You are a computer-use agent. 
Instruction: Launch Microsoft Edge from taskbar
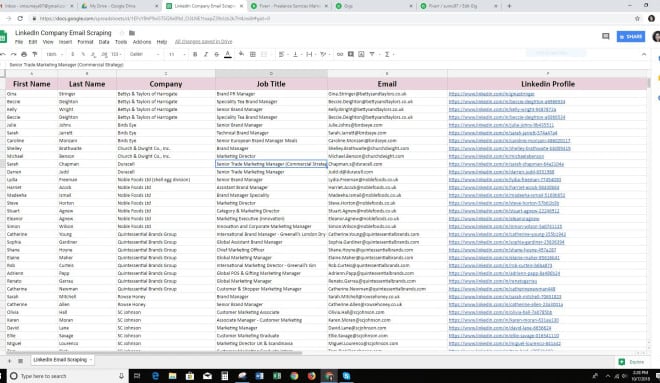coord(155,376)
